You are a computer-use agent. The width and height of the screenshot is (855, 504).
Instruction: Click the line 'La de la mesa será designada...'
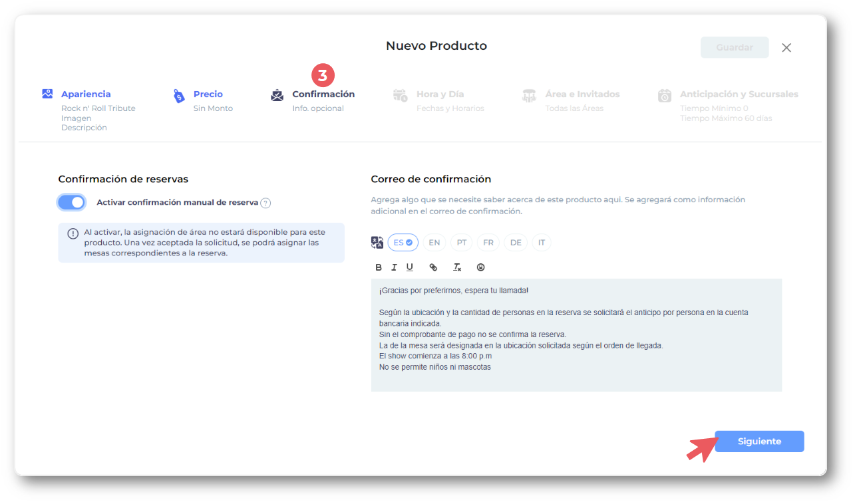[x=521, y=345]
